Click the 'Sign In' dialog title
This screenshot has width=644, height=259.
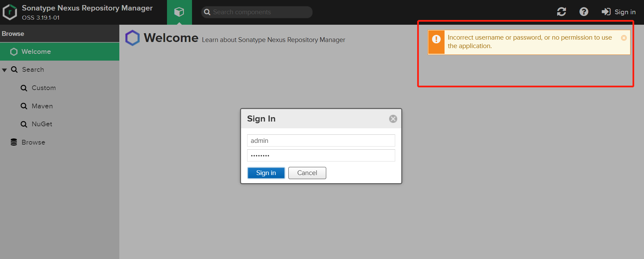[x=261, y=119]
